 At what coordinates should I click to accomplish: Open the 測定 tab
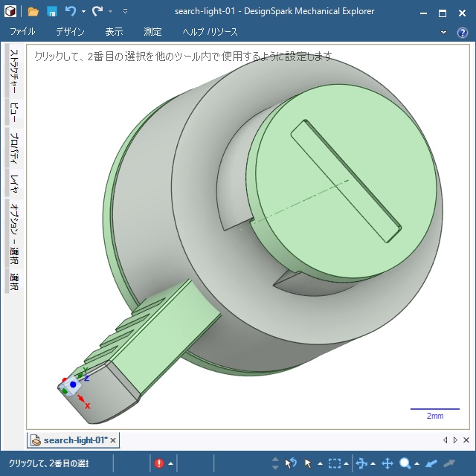pyautogui.click(x=152, y=32)
